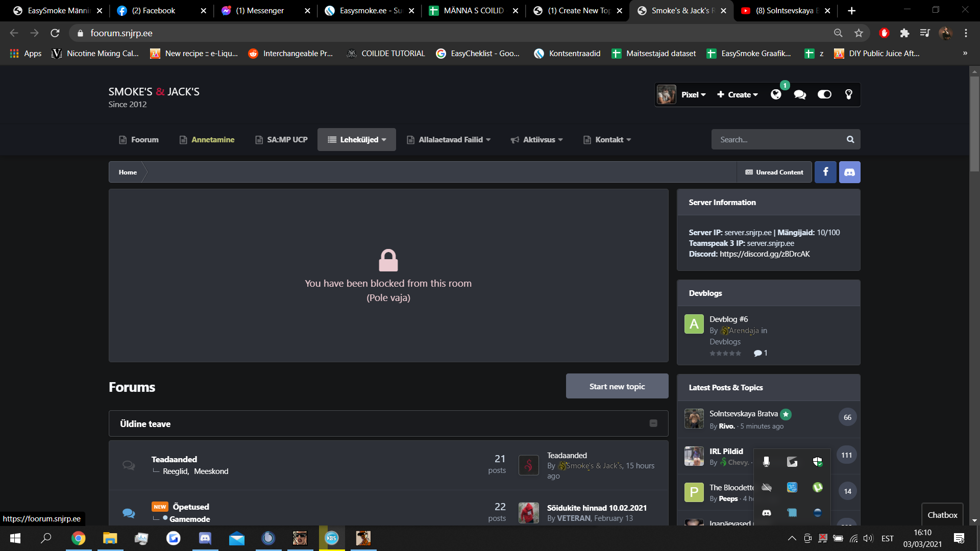980x551 pixels.
Task: Collapse the Üldine teave category
Action: [x=653, y=423]
